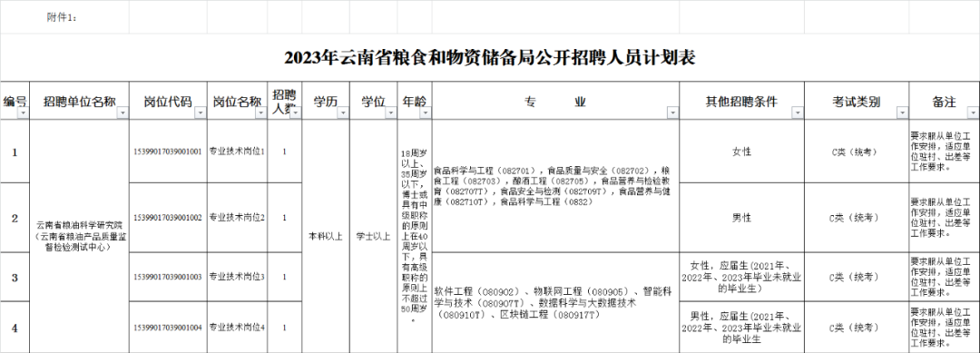The width and height of the screenshot is (980, 353).
Task: Open the 专业 filter dropdown arrow
Action: pyautogui.click(x=672, y=113)
